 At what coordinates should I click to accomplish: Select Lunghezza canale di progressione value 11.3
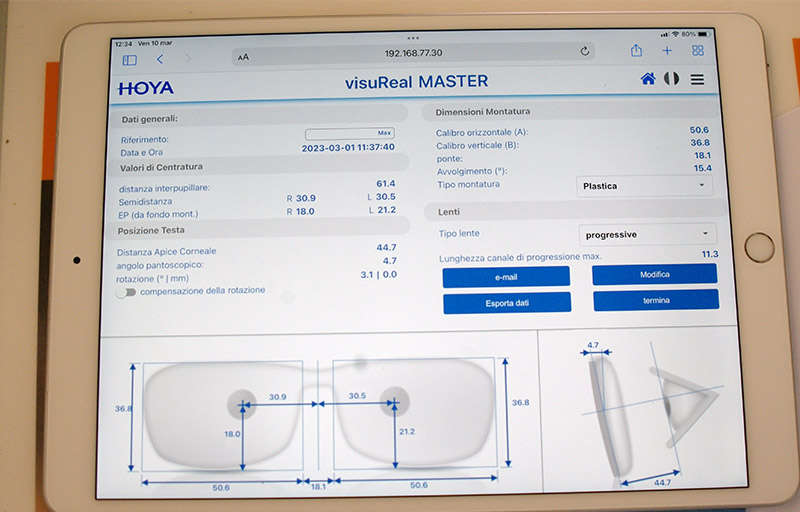coord(710,254)
